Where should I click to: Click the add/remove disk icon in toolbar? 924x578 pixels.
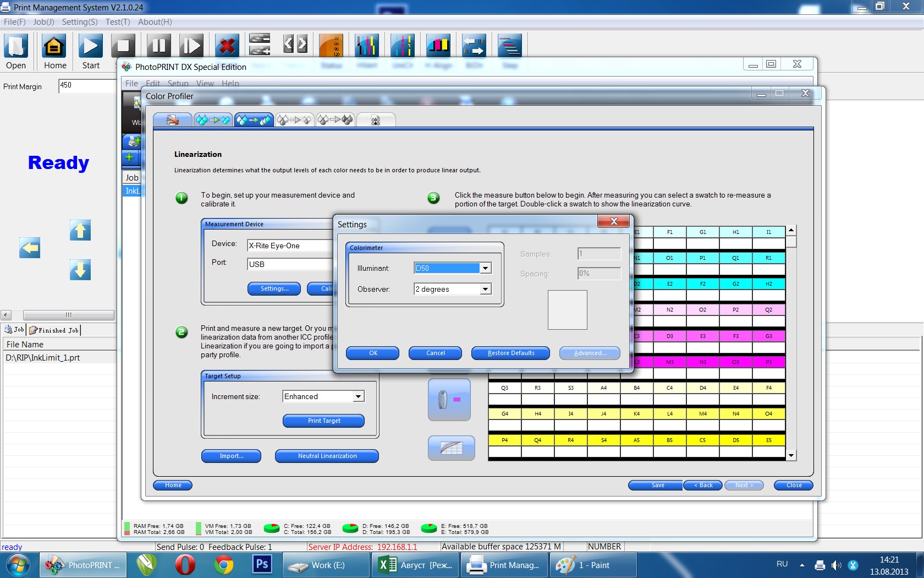click(260, 45)
